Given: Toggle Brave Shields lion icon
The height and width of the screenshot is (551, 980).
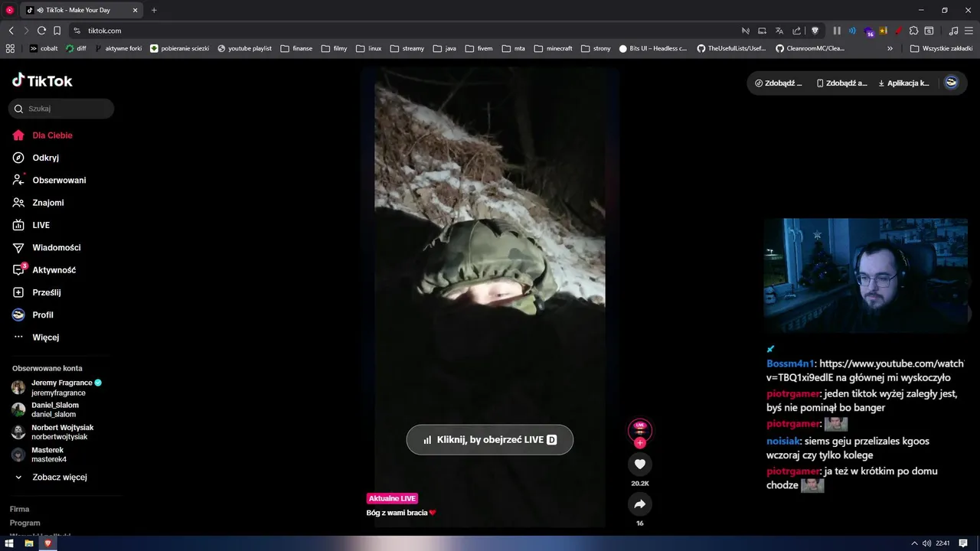Looking at the screenshot, I should coord(815,31).
